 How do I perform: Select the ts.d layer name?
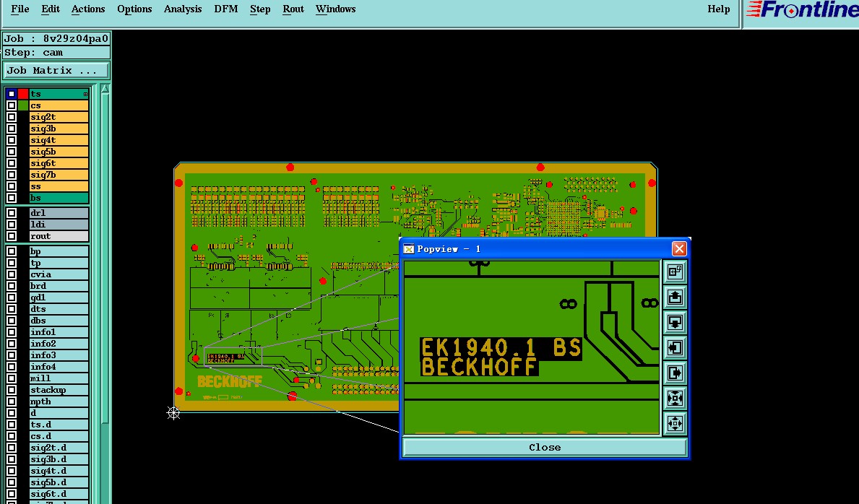click(59, 425)
